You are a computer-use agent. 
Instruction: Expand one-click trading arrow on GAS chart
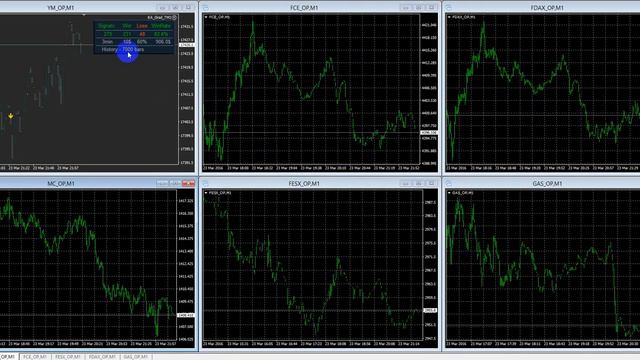pyautogui.click(x=449, y=193)
